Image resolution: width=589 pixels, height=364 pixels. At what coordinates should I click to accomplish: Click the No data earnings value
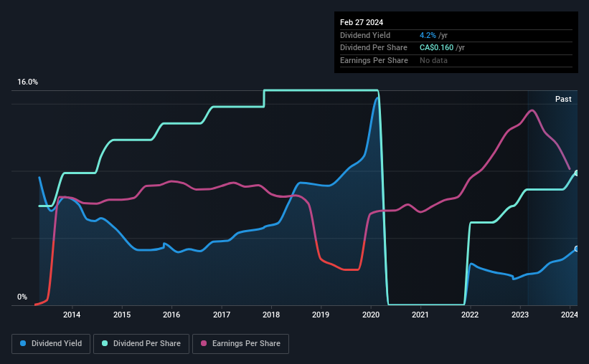coord(433,60)
